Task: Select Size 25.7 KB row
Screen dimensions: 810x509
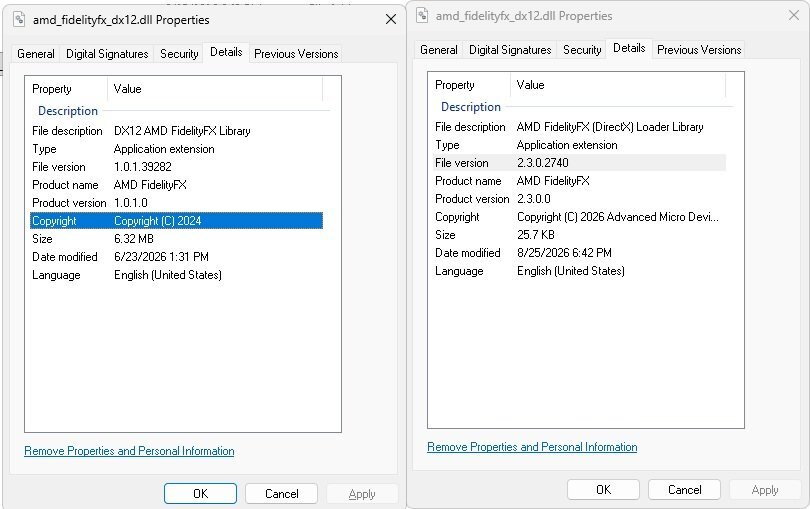Action: click(579, 235)
